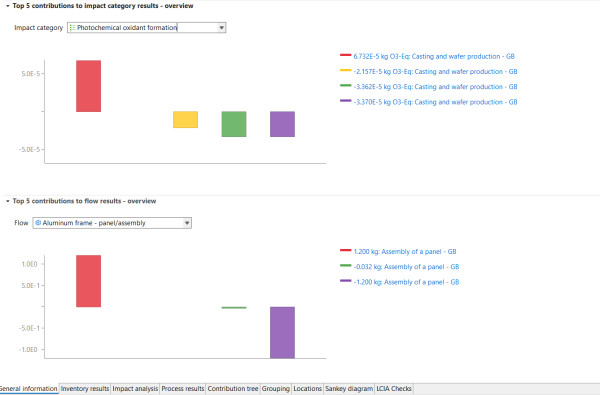Click the yellow legend swatch for -2.157E-5
Viewport: 600px width, 395px height.
point(346,70)
